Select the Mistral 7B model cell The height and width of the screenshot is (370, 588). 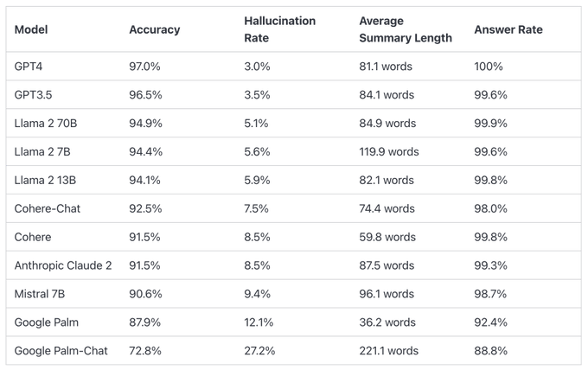pos(40,294)
